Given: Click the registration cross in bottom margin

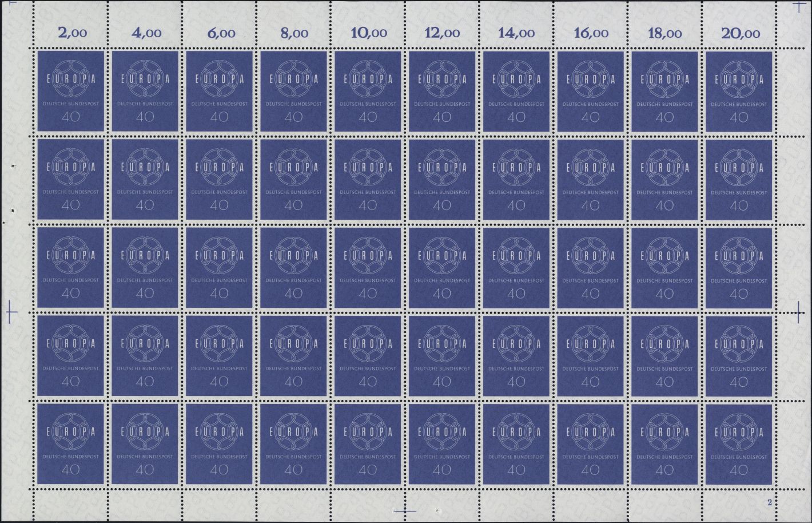Looking at the screenshot, I should click(x=406, y=509).
